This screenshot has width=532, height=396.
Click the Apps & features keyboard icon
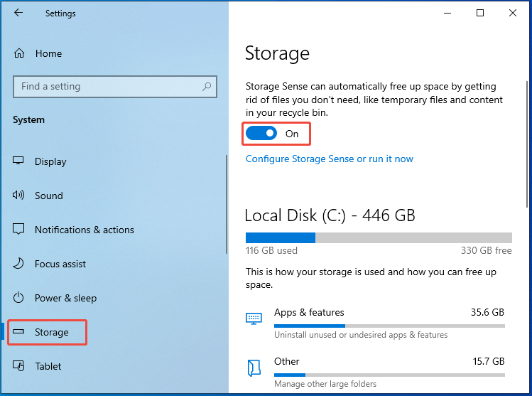click(x=254, y=319)
